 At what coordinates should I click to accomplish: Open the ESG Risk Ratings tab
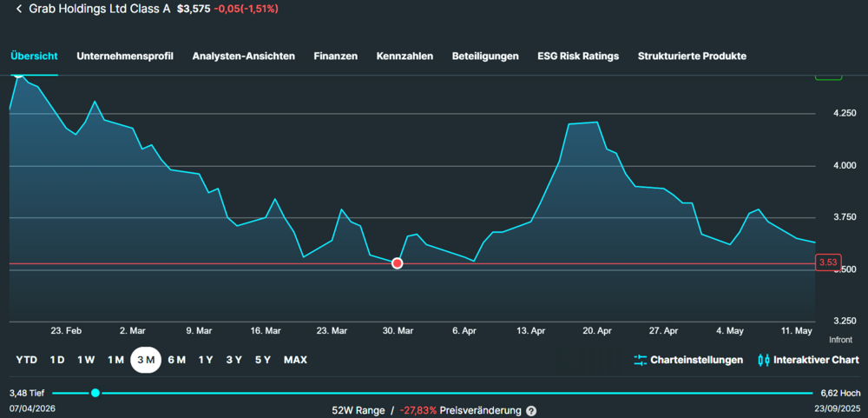pos(578,56)
